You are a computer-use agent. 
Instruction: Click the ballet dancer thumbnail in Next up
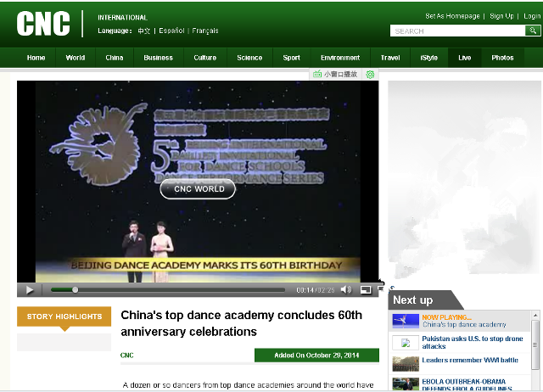point(406,321)
